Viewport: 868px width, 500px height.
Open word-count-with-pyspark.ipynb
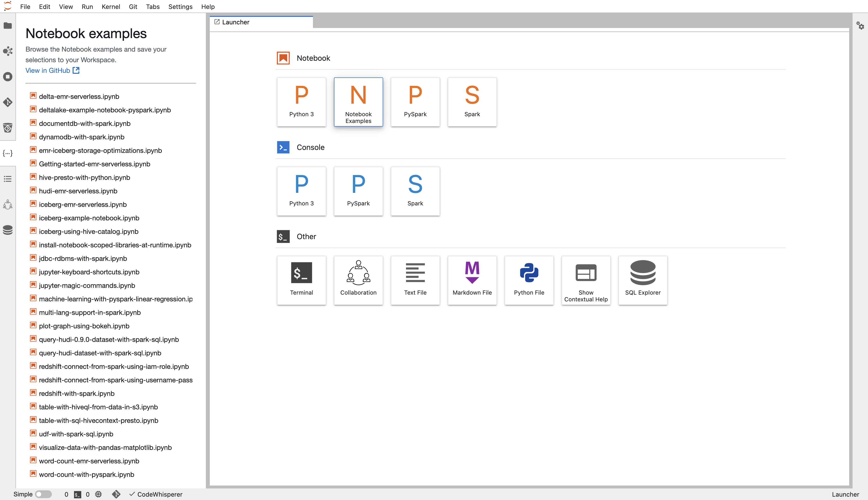(87, 475)
